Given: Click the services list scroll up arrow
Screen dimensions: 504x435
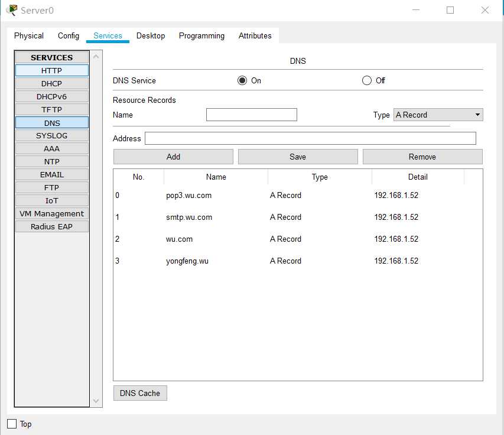Looking at the screenshot, I should click(x=96, y=57).
